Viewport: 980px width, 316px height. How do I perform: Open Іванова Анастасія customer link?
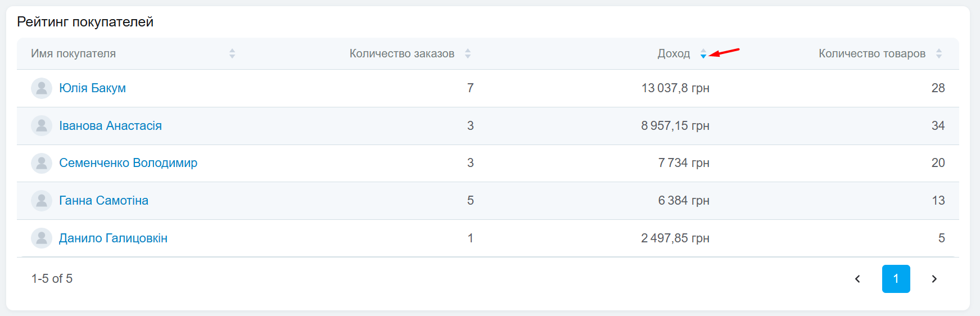[110, 126]
